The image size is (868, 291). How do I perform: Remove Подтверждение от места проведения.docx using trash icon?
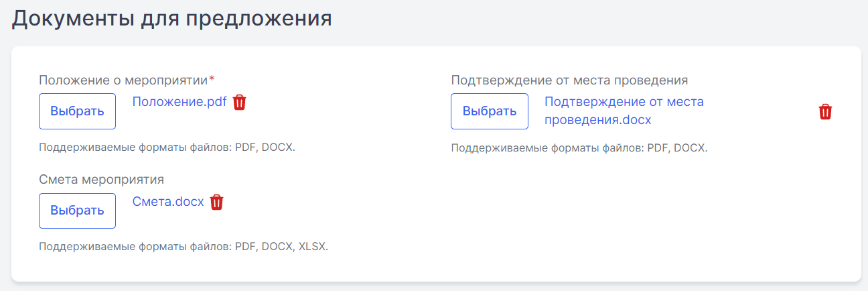tap(825, 112)
